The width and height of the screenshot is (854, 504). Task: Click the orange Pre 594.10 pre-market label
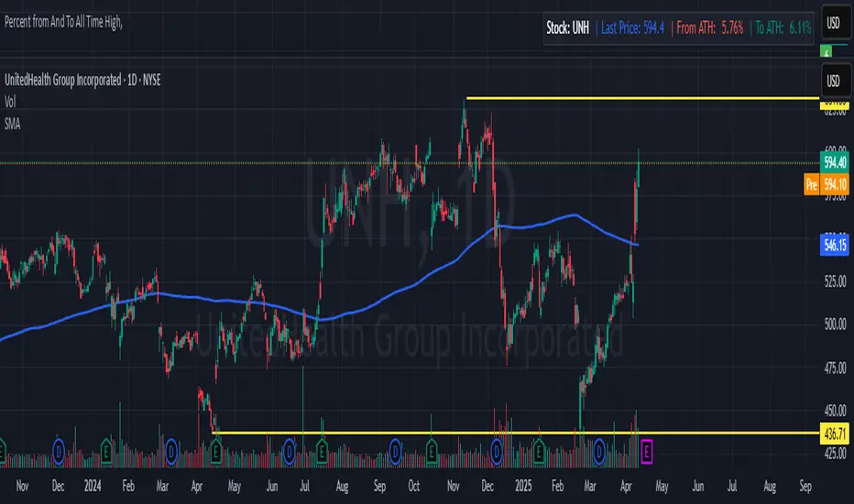click(x=827, y=184)
